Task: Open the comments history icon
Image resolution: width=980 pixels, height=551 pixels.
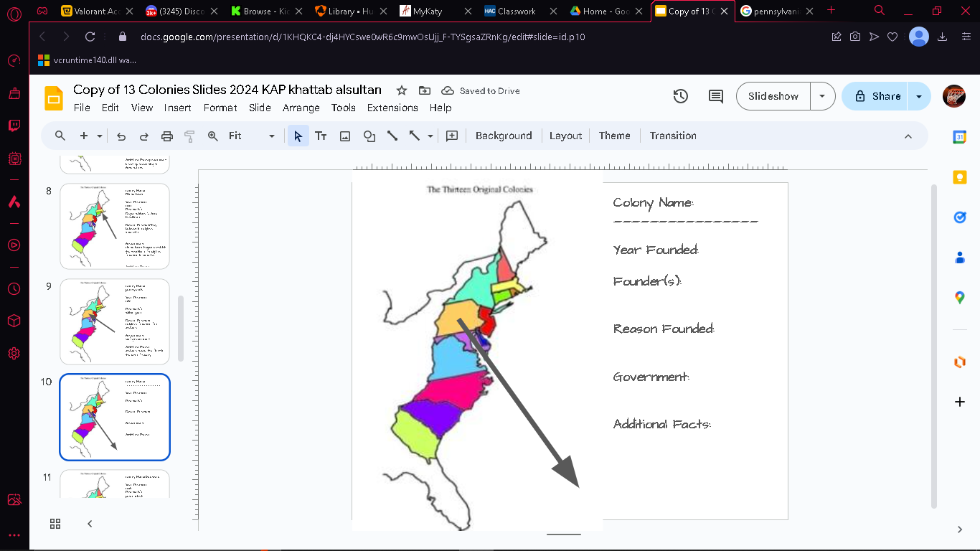Action: [x=715, y=96]
